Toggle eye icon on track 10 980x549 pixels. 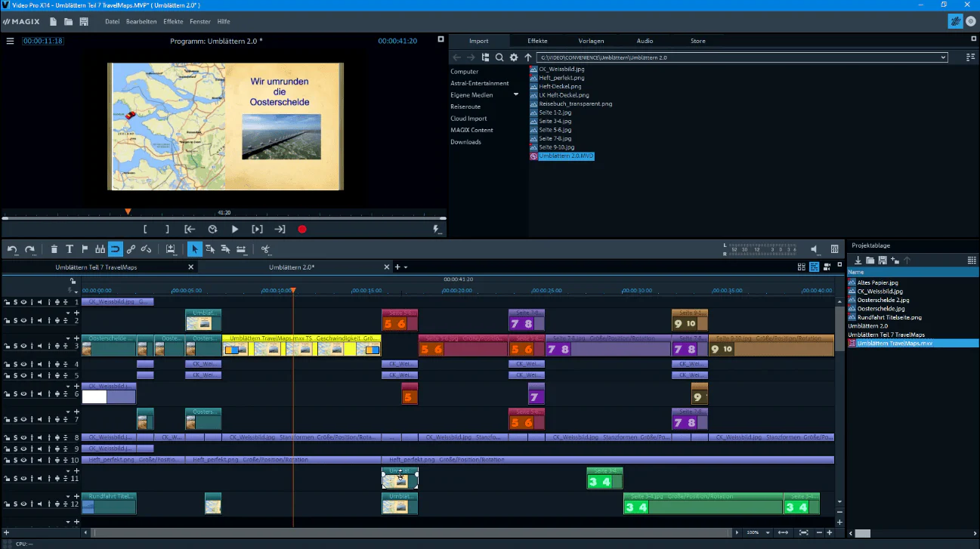(x=23, y=460)
